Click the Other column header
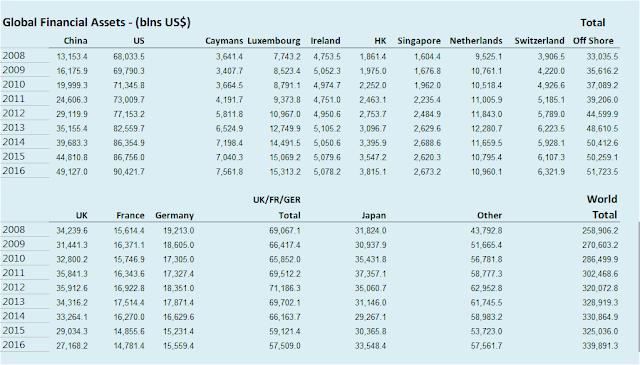Screen dimensions: 640x365 point(489,216)
